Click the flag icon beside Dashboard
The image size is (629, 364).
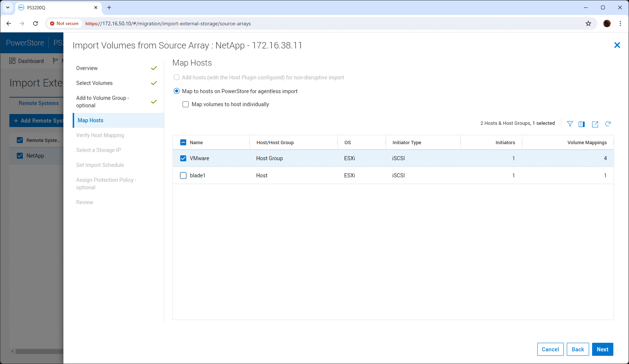pos(56,61)
